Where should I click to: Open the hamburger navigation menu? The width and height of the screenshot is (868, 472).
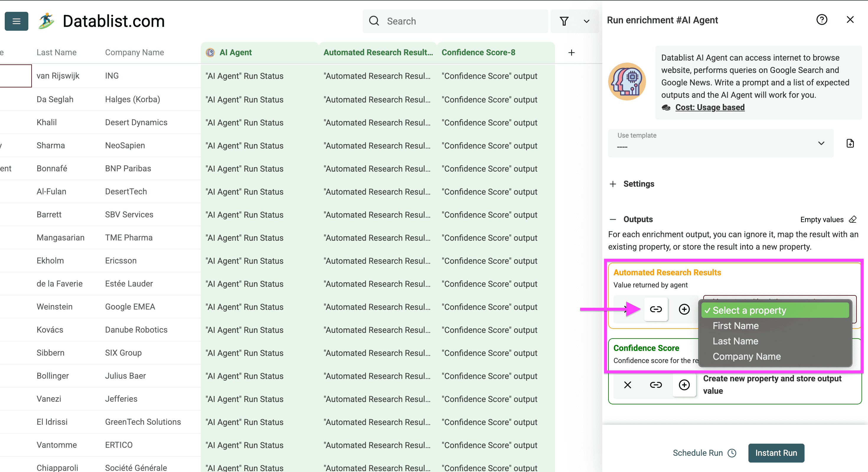click(x=16, y=21)
